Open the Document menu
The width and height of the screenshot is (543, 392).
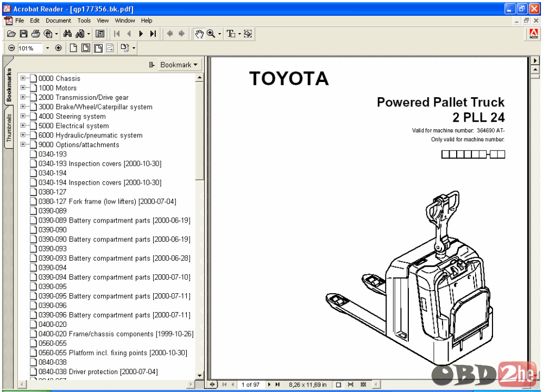[58, 21]
